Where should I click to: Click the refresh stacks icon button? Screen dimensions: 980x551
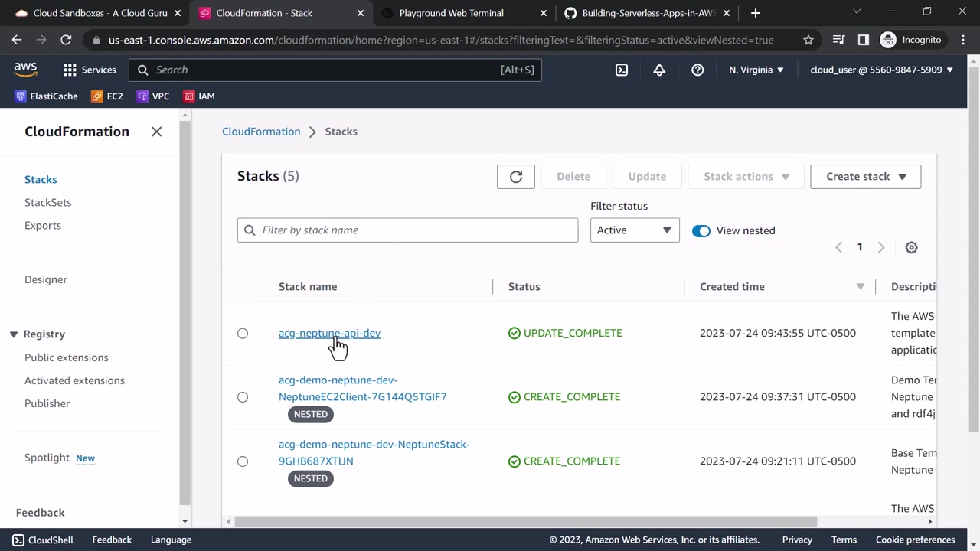(x=515, y=177)
